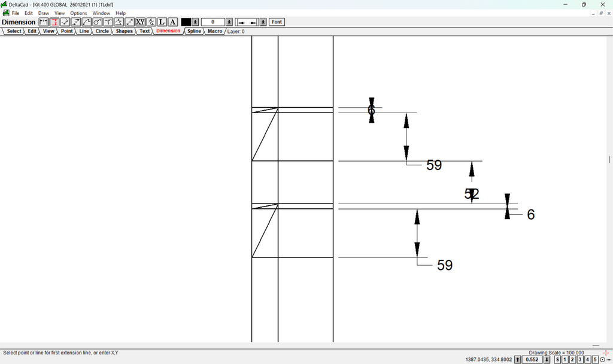Expand the arrow style dropdown

coord(262,22)
